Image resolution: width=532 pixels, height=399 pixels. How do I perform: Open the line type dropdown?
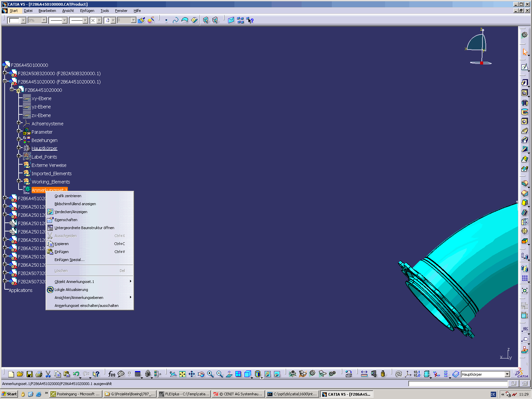pos(85,20)
